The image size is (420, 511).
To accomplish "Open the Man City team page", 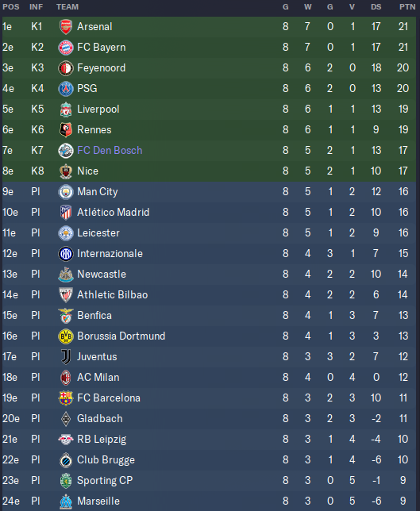I will pyautogui.click(x=98, y=192).
